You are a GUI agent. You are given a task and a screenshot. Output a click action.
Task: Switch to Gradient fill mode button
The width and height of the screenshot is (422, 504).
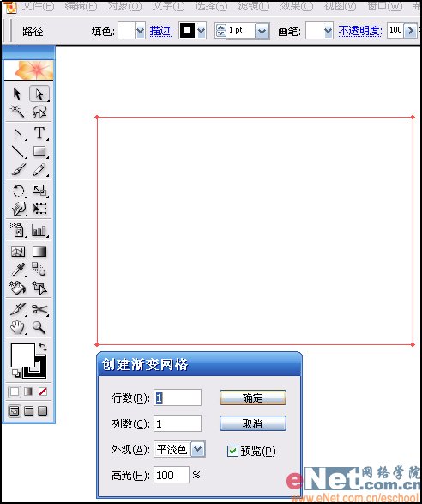(28, 392)
